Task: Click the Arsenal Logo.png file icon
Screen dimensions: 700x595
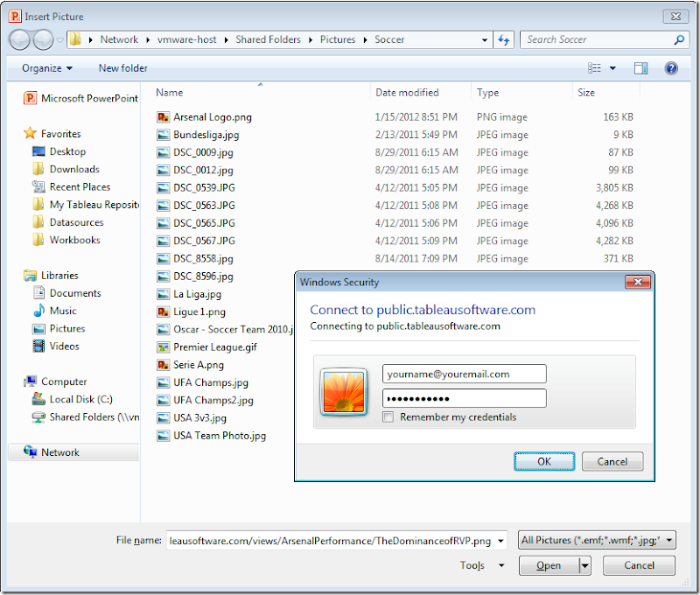Action: [x=163, y=117]
